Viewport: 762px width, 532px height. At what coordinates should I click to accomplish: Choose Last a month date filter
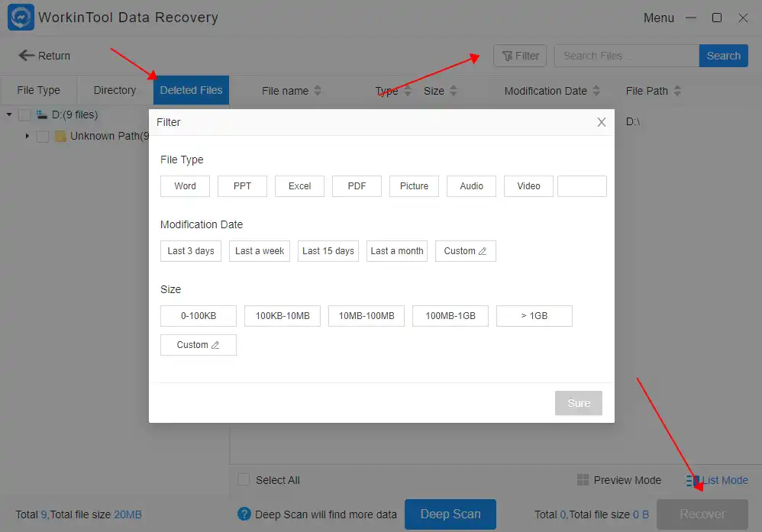(397, 251)
